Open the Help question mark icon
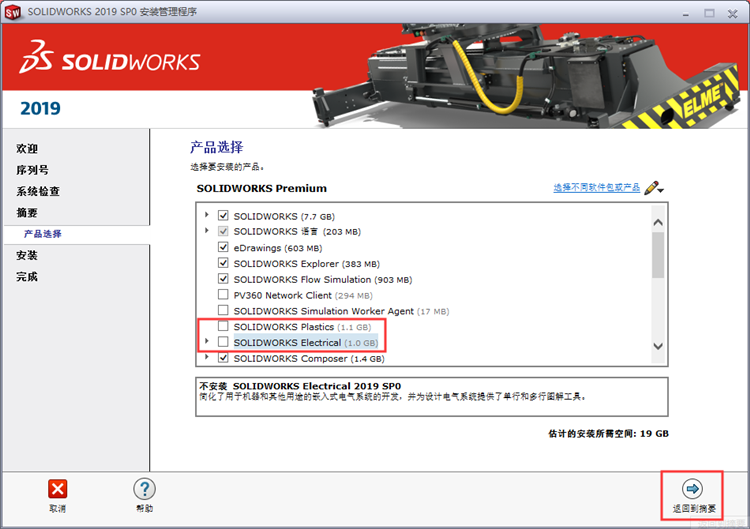Screen dimensions: 750x529 coord(144,489)
